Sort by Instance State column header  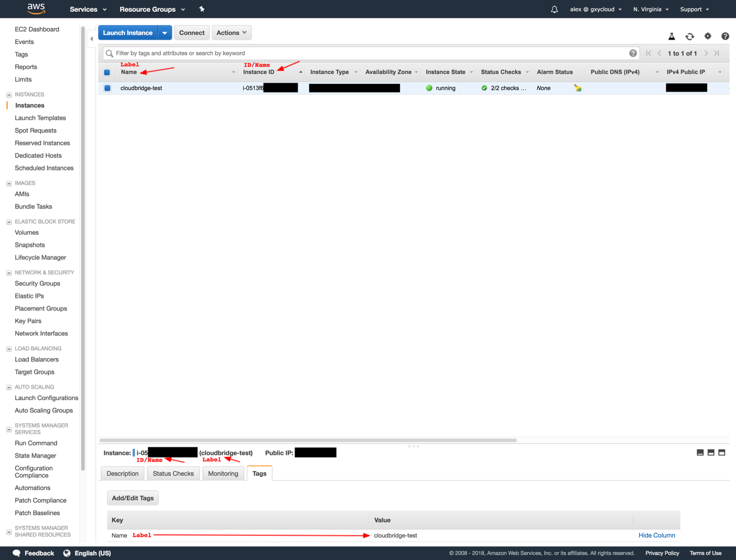(x=446, y=72)
